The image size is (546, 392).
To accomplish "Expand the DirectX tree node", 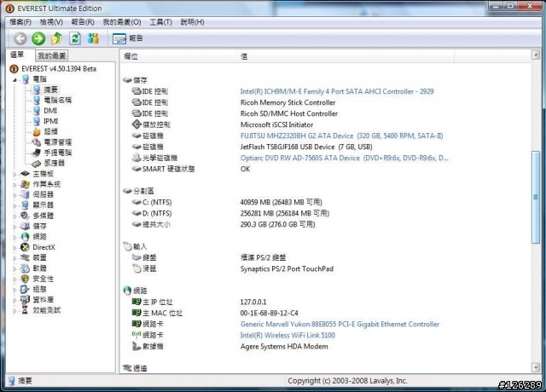I will [15, 248].
